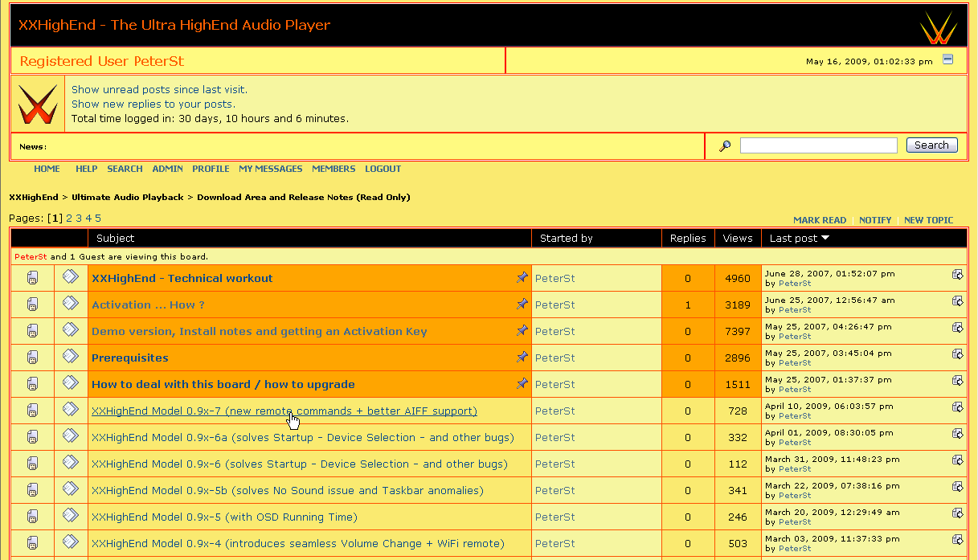Viewport: 978px width, 560px height.
Task: Click the XXHighEnd logo in the header's top right
Action: point(939,27)
